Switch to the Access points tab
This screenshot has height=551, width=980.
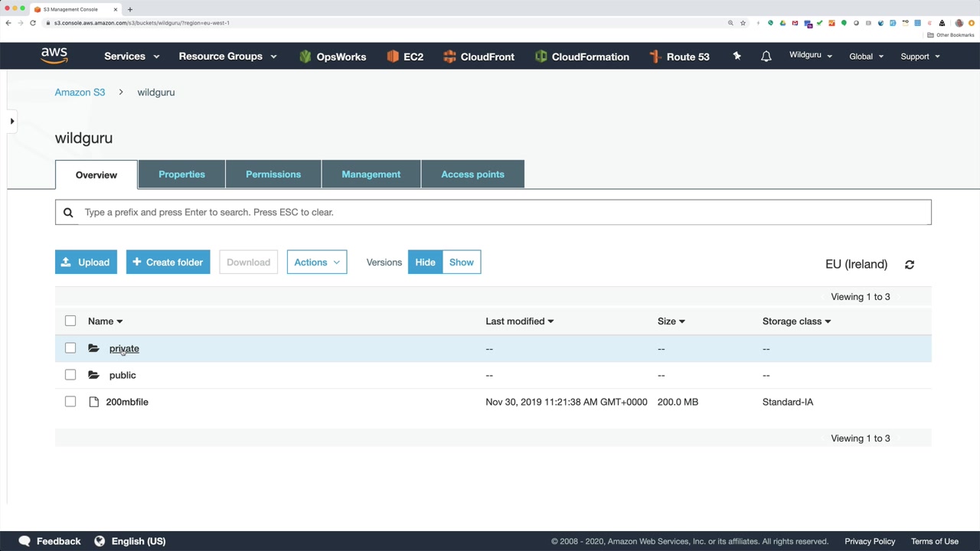(x=472, y=174)
